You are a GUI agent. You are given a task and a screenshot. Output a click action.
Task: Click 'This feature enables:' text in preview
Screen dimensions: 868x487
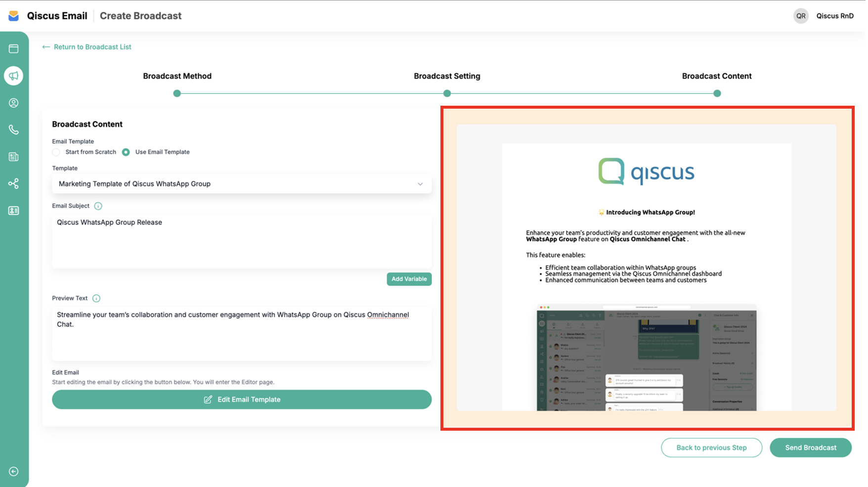[x=556, y=255]
